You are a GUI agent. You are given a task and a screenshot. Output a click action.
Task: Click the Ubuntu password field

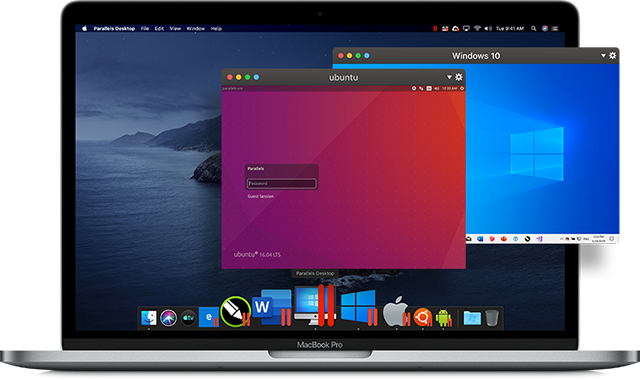[x=281, y=184]
